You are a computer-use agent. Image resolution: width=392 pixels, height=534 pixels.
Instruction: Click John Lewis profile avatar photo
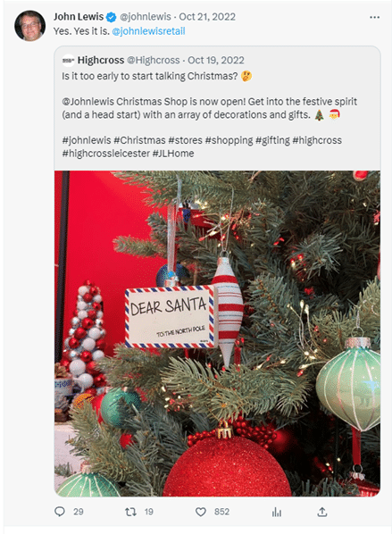30,26
